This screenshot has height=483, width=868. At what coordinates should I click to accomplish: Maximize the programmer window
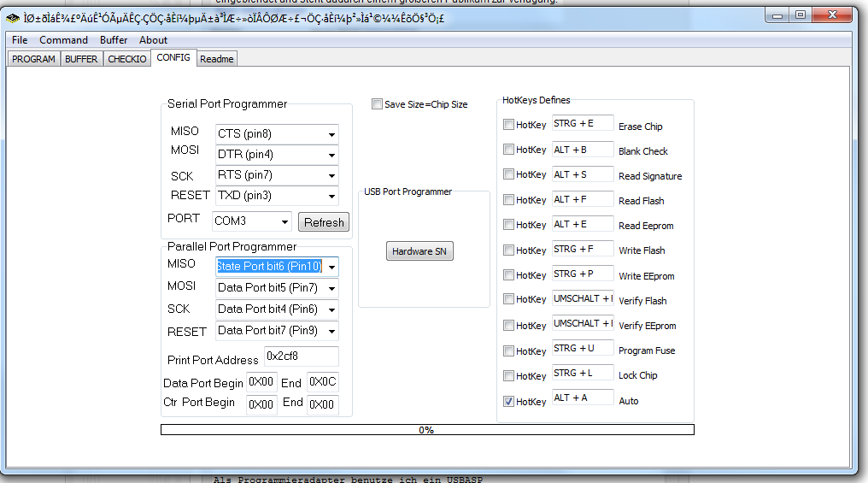pyautogui.click(x=801, y=15)
